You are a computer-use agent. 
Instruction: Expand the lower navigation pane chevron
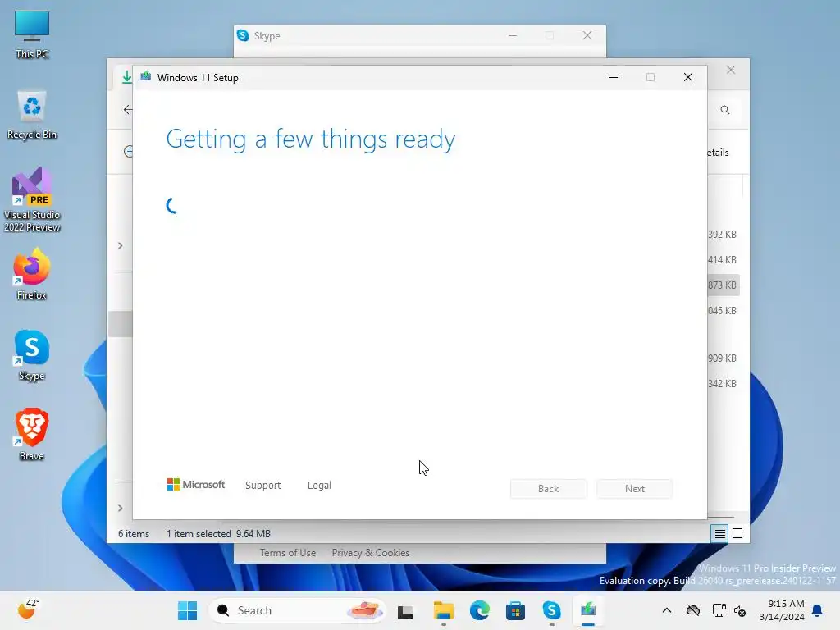tap(121, 508)
